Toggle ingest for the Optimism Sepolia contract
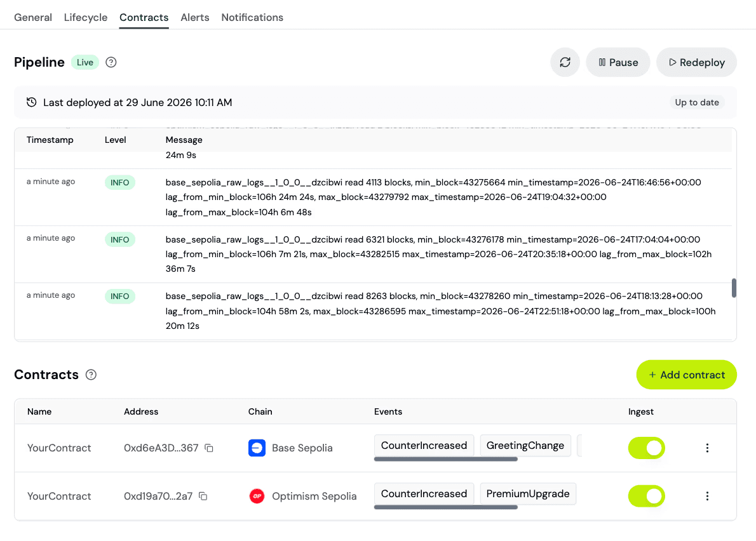Image resolution: width=756 pixels, height=541 pixels. (647, 496)
